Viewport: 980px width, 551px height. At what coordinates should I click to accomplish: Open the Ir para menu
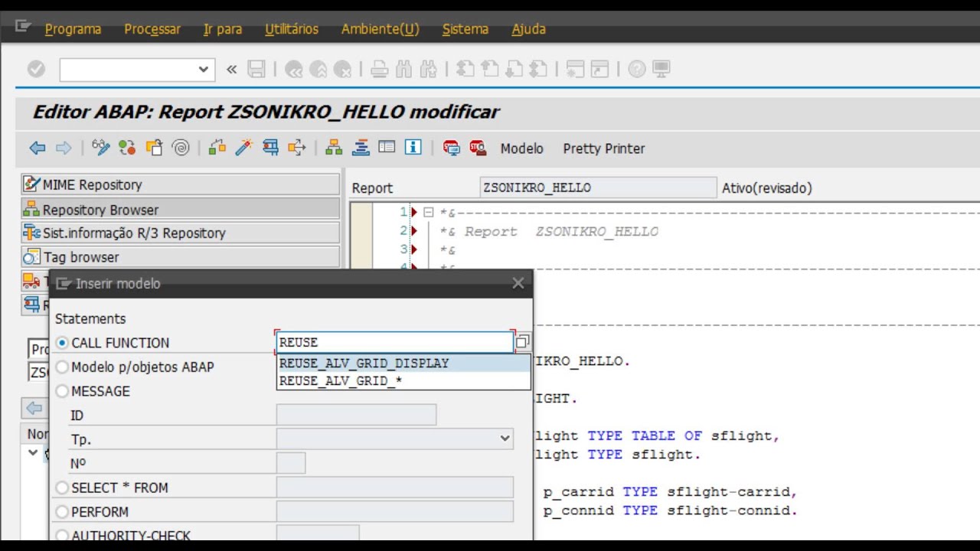click(223, 29)
